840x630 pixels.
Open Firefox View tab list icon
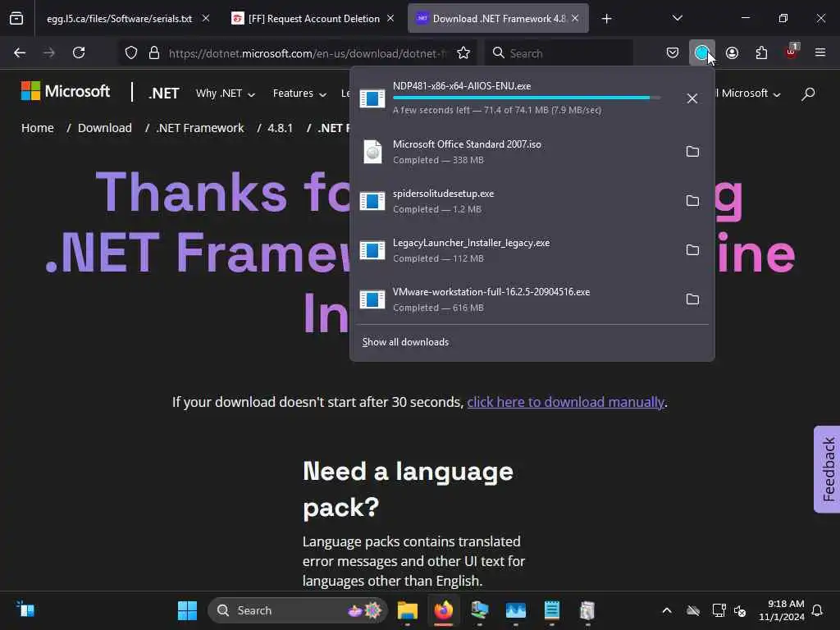(x=16, y=18)
